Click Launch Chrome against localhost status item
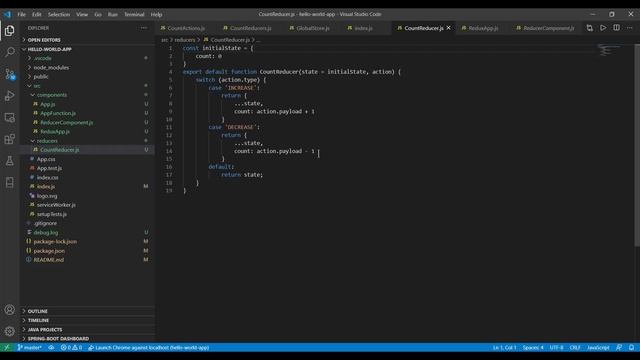Viewport: 640px width, 360px height. (149, 347)
